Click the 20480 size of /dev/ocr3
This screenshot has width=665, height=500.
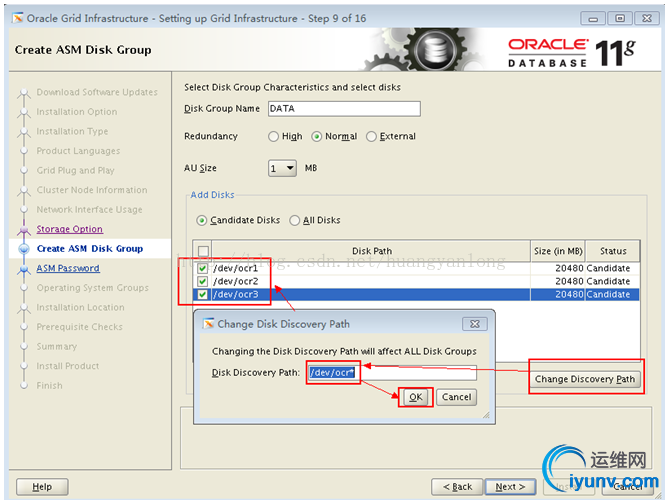pyautogui.click(x=570, y=295)
